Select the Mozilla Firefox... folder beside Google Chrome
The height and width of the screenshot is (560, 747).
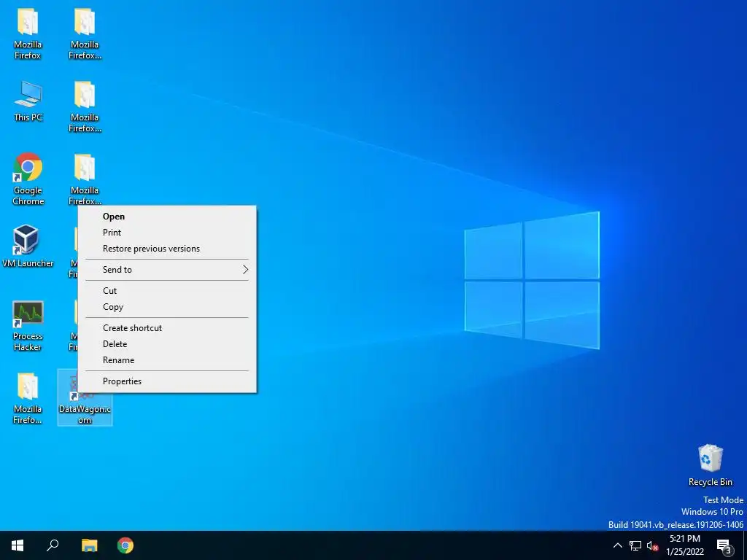pyautogui.click(x=85, y=179)
